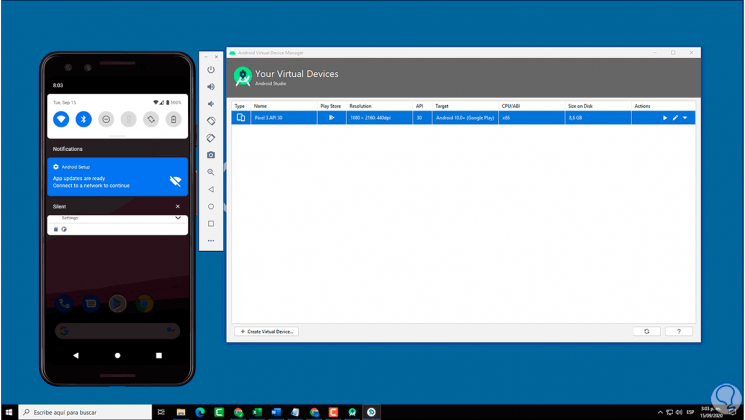Click the emulator power button icon
The width and height of the screenshot is (745, 420).
pos(211,69)
